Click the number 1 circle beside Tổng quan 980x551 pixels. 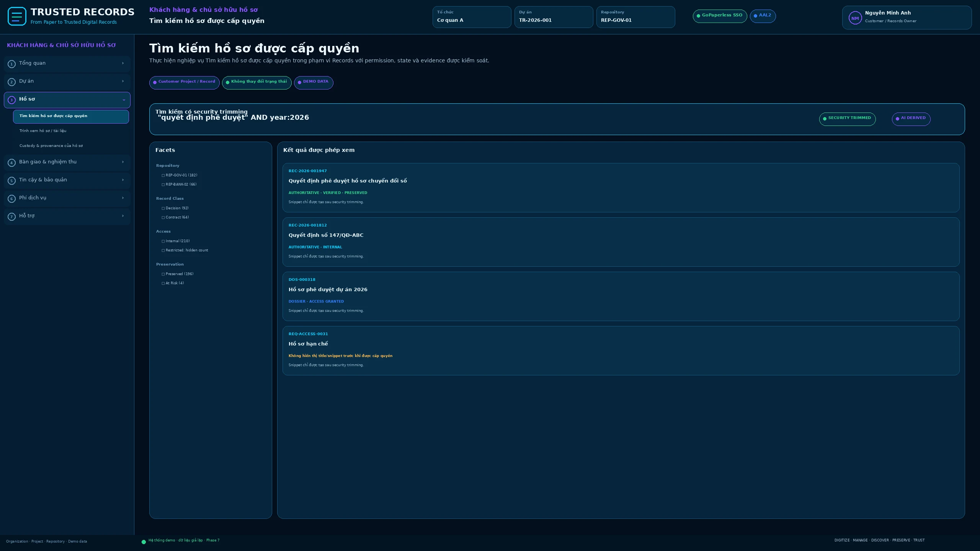(x=11, y=64)
